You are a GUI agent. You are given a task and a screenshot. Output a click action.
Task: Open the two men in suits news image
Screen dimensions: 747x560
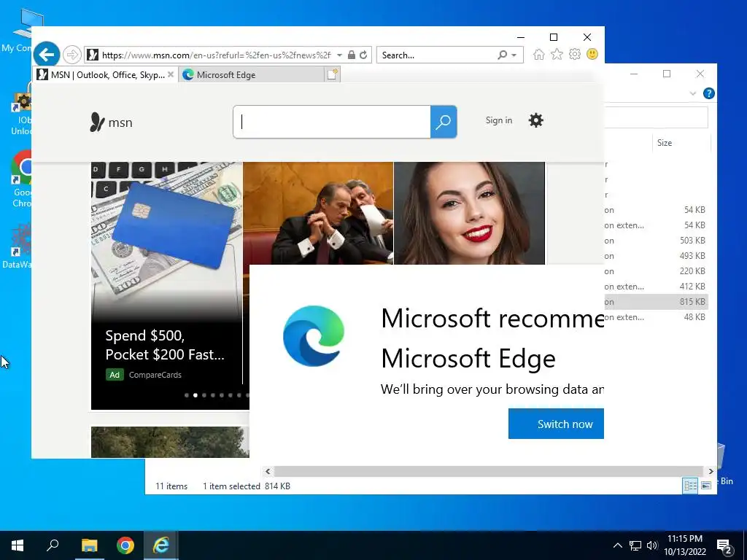(318, 213)
